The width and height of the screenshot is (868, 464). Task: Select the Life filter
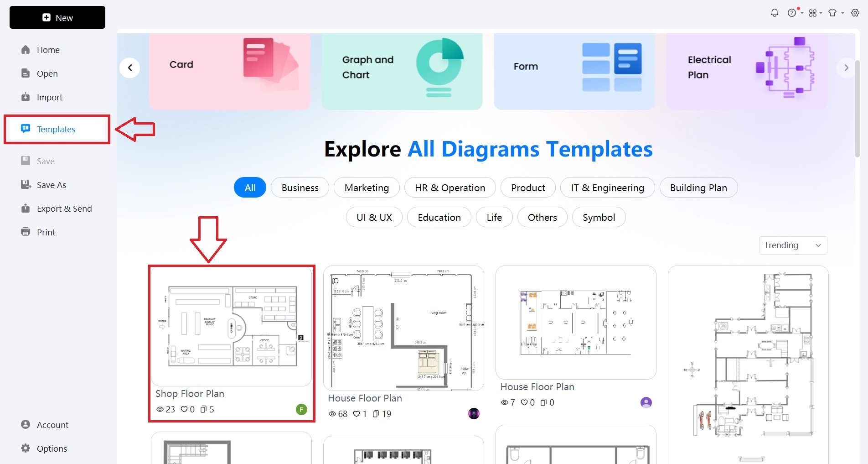pos(494,217)
